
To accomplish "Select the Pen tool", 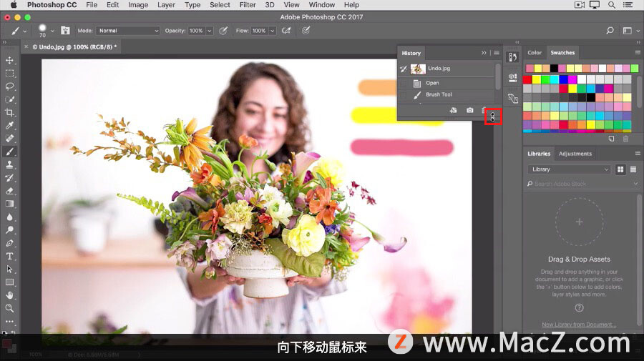I will pyautogui.click(x=9, y=243).
